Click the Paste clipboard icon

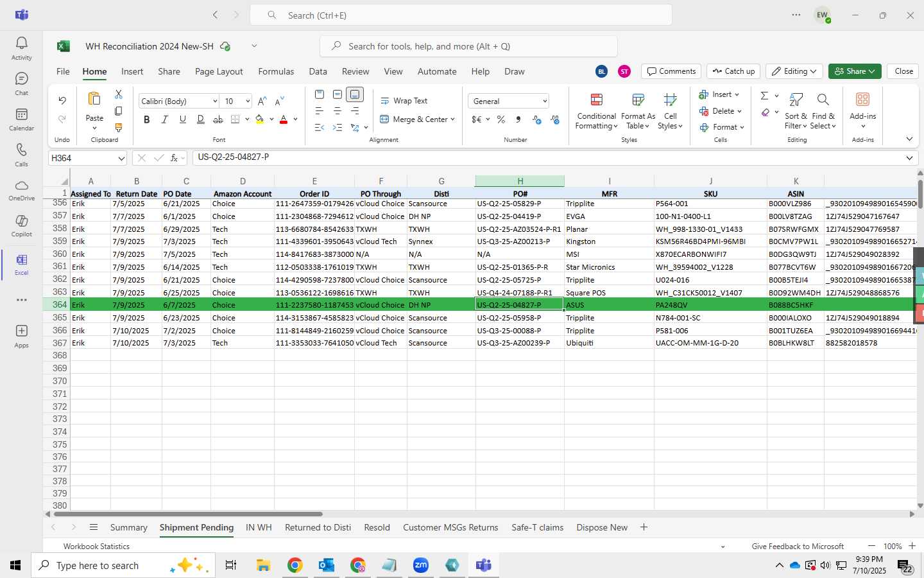point(94,99)
